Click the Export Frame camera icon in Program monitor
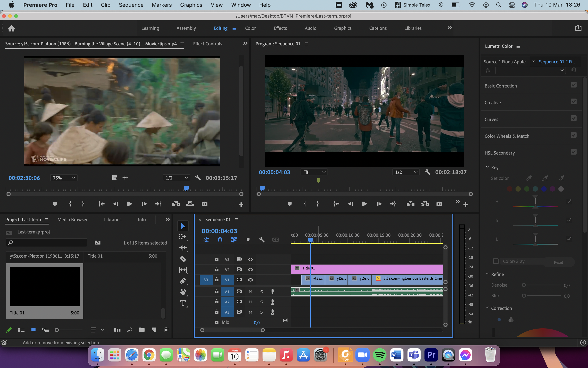This screenshot has height=368, width=588. [439, 204]
